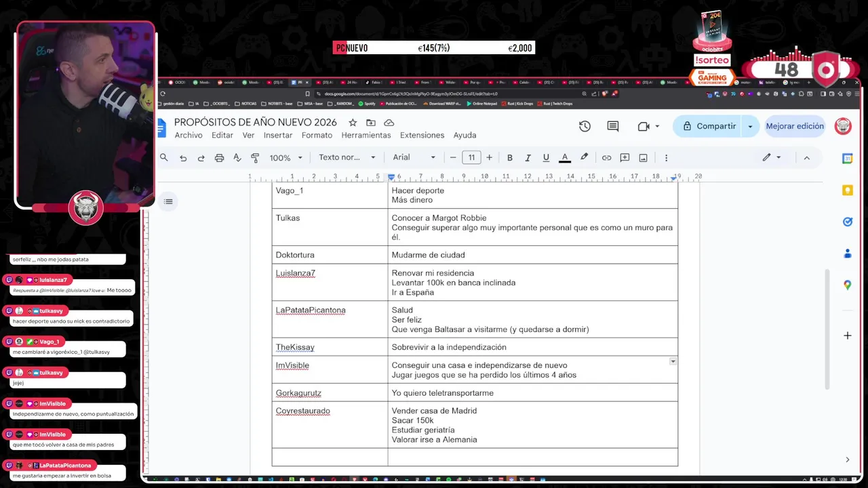Click the undo arrow in Docs toolbar
The width and height of the screenshot is (868, 488).
[183, 158]
